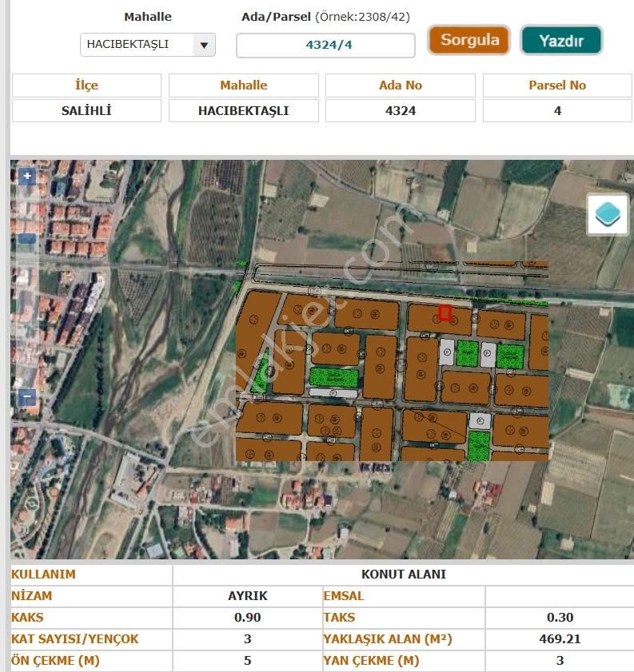The height and width of the screenshot is (672, 634).
Task: Select the İlçe column header
Action: (x=86, y=85)
